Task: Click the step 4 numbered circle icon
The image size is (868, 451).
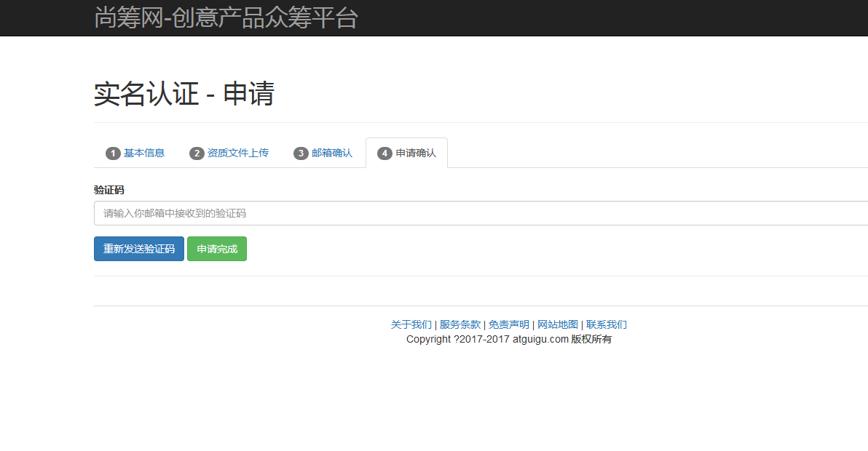Action: pyautogui.click(x=384, y=153)
